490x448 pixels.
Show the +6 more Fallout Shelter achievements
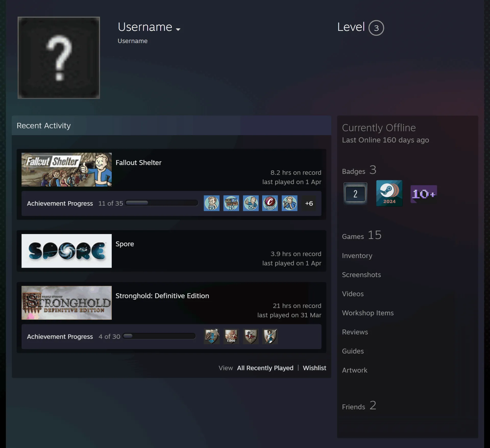click(309, 203)
